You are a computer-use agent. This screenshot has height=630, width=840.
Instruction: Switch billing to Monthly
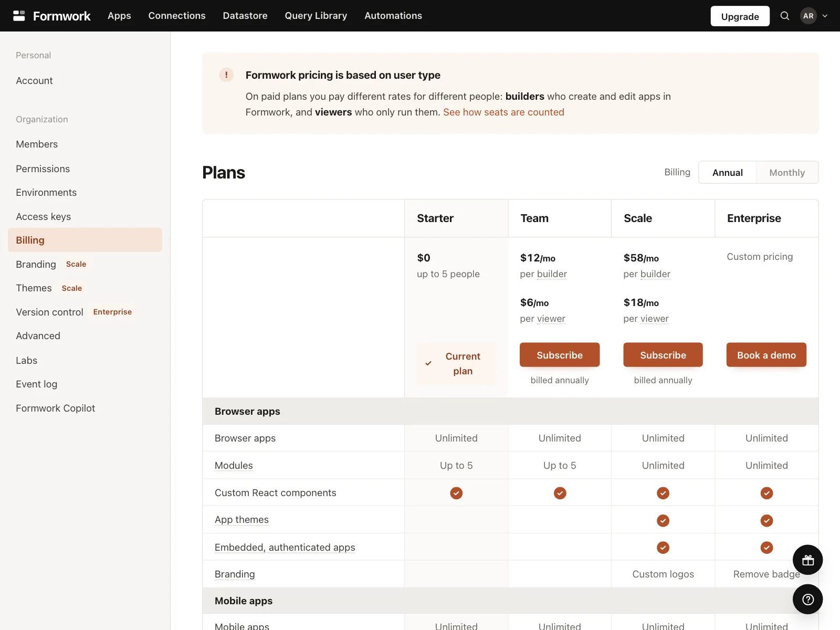click(x=787, y=173)
